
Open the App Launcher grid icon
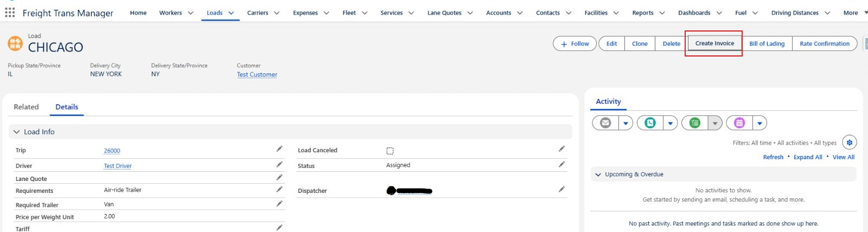click(10, 12)
